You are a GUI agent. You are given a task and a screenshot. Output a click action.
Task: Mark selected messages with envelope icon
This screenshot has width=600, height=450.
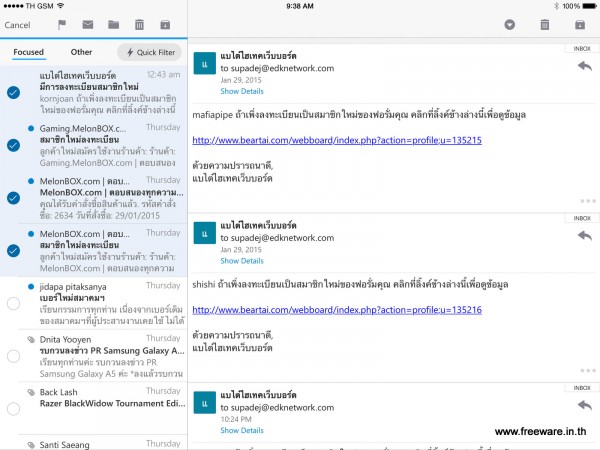(x=88, y=24)
